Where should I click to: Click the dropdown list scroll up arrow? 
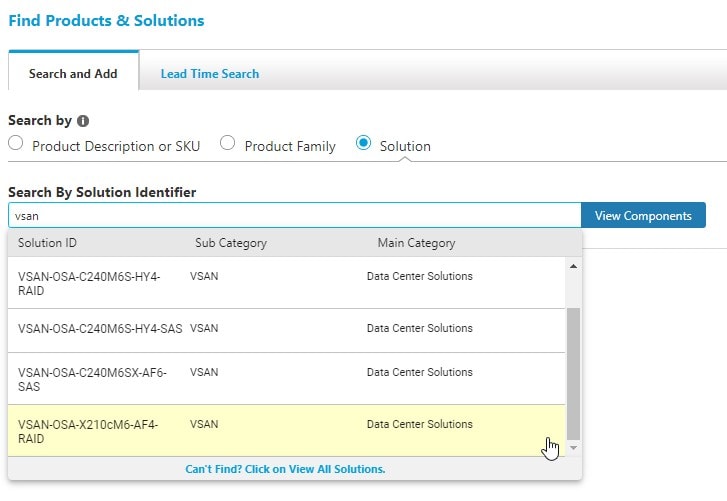pos(574,266)
